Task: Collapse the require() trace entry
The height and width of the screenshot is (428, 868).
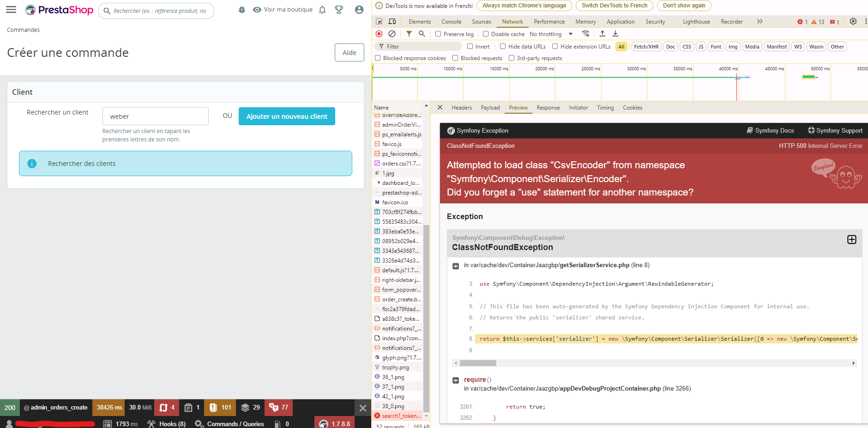Action: (x=456, y=380)
